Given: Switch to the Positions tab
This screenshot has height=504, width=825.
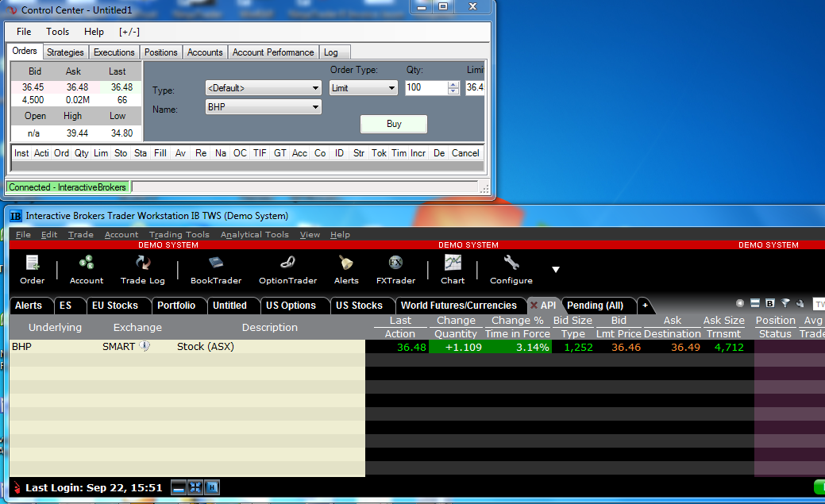Looking at the screenshot, I should pos(161,52).
